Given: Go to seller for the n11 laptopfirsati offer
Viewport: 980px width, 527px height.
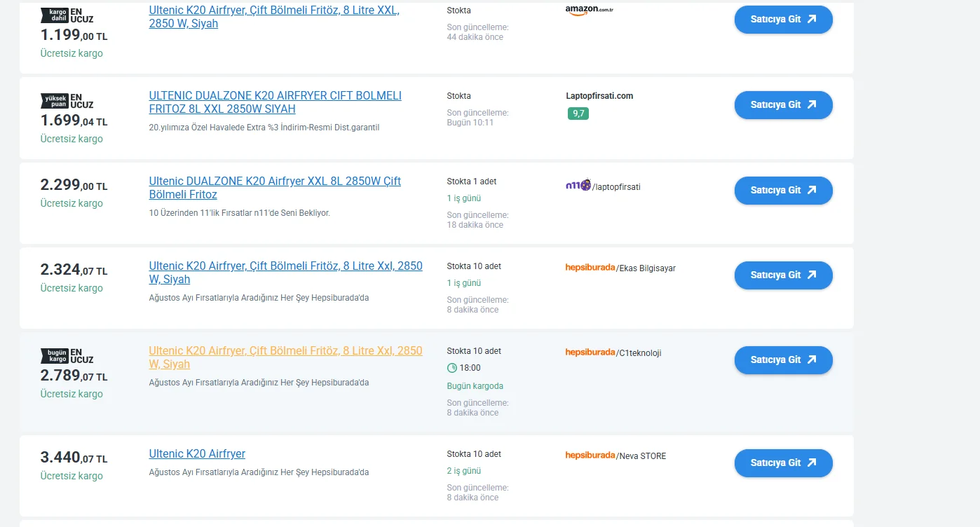Looking at the screenshot, I should pyautogui.click(x=784, y=191).
